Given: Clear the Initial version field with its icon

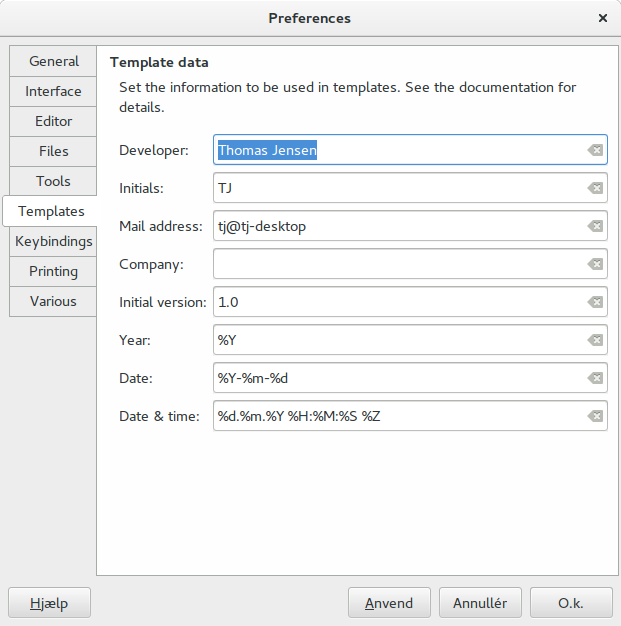Looking at the screenshot, I should pyautogui.click(x=595, y=302).
